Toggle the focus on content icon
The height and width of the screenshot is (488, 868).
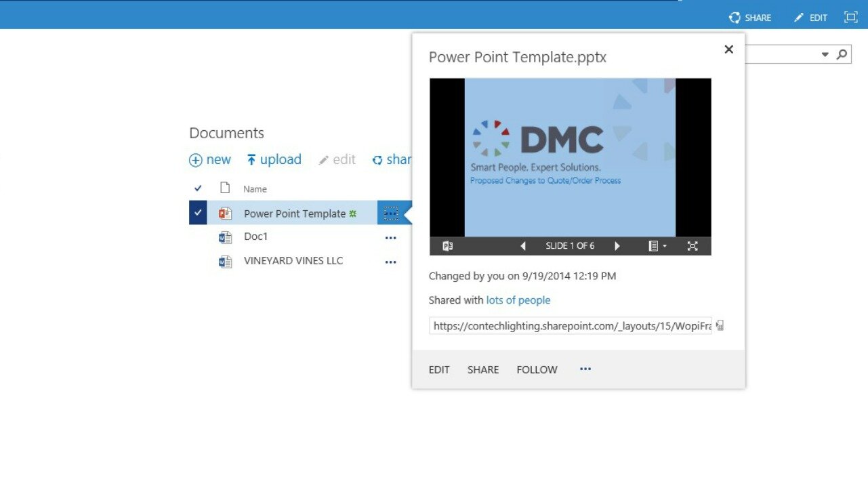tap(850, 18)
